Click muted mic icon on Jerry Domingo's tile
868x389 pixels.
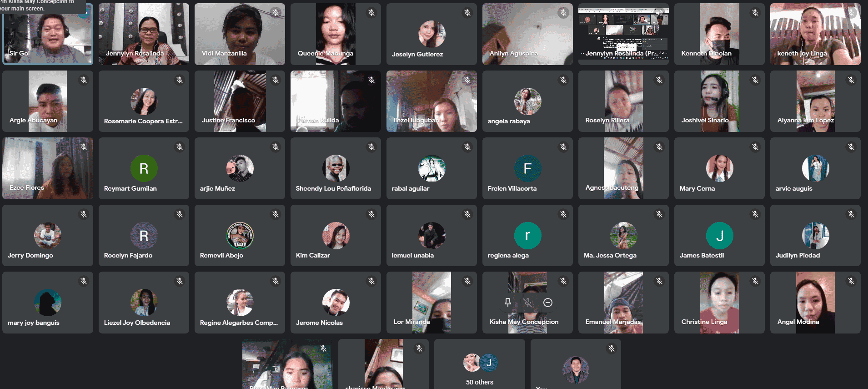point(84,214)
